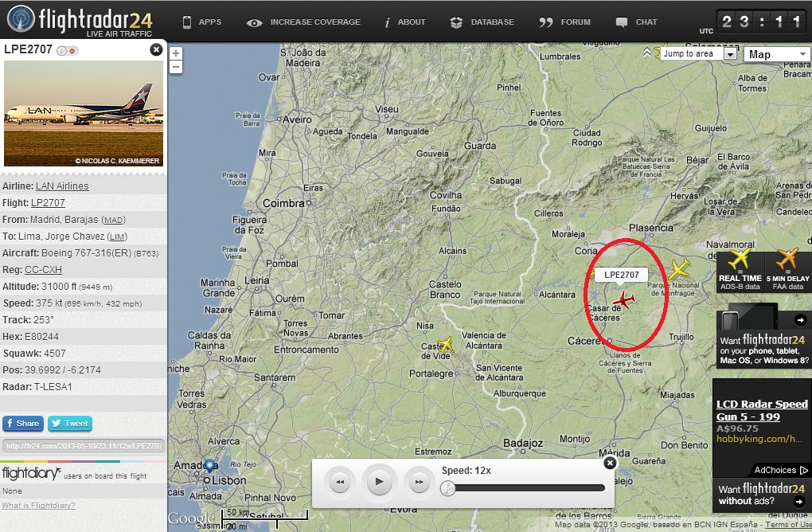
Task: Click the Google logo on map
Action: (191, 518)
